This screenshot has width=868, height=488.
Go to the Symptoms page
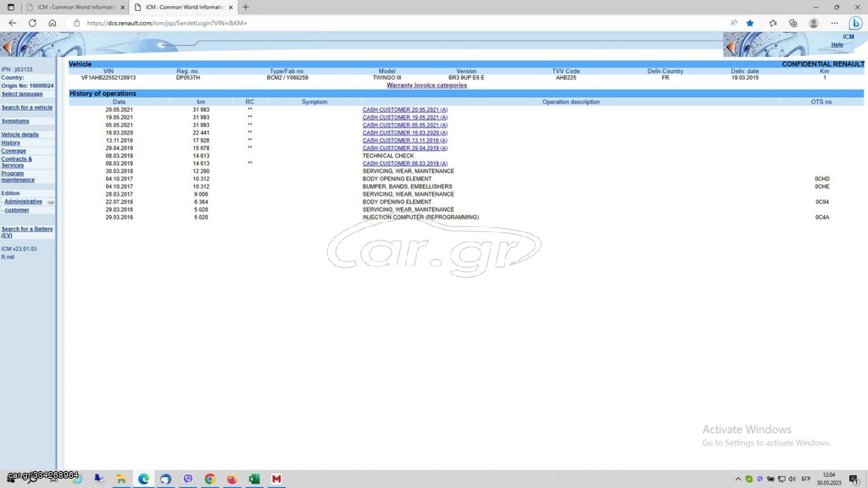[15, 121]
